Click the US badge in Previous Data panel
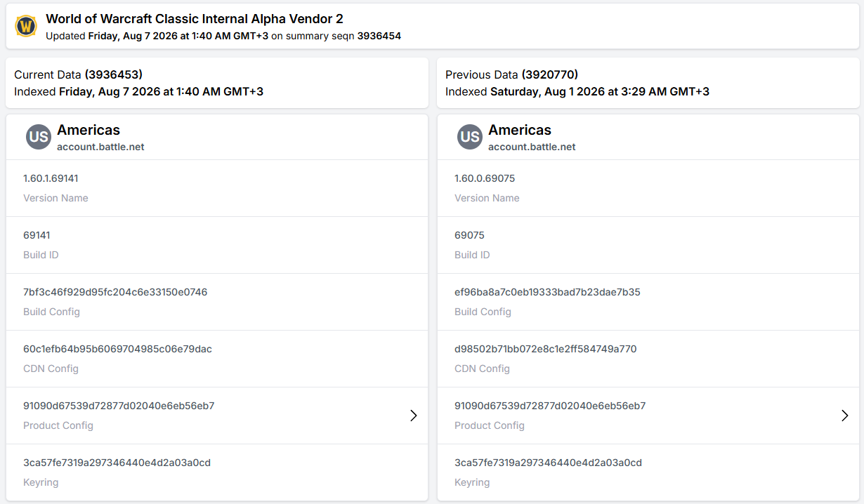The height and width of the screenshot is (504, 864). tap(470, 137)
